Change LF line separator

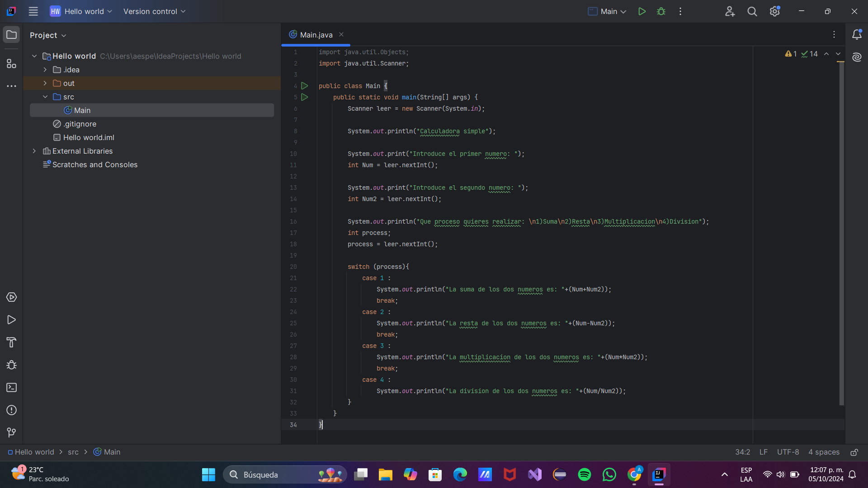point(764,452)
